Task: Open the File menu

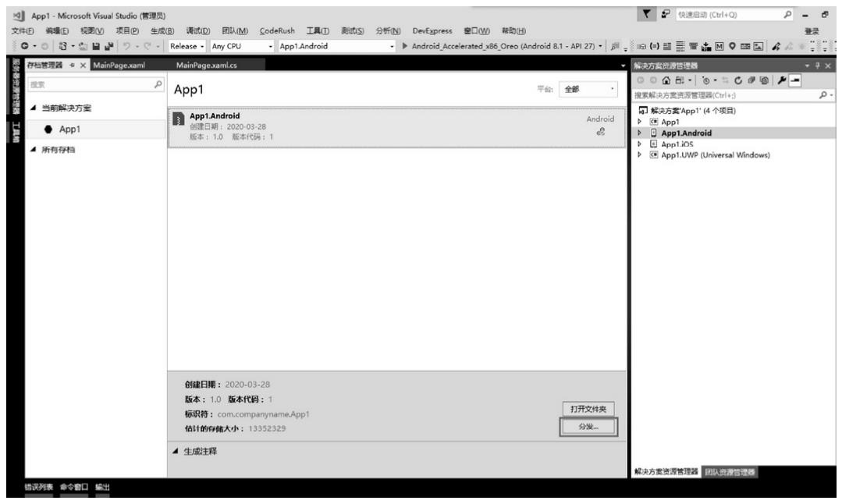Action: [23, 30]
